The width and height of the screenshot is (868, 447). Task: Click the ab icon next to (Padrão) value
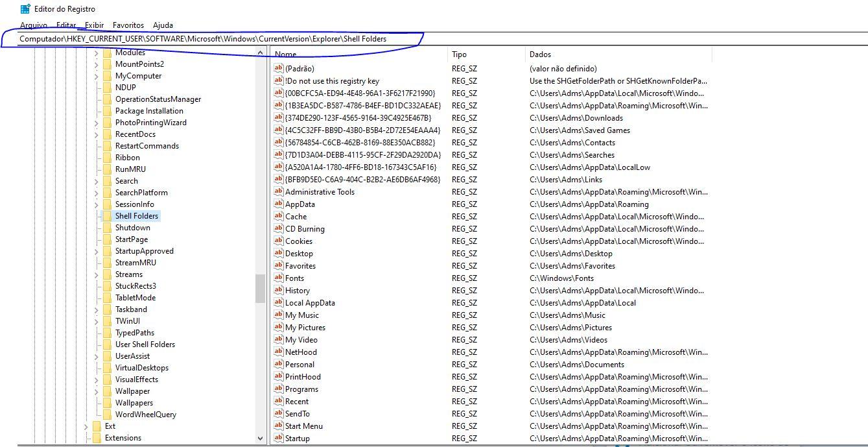279,68
